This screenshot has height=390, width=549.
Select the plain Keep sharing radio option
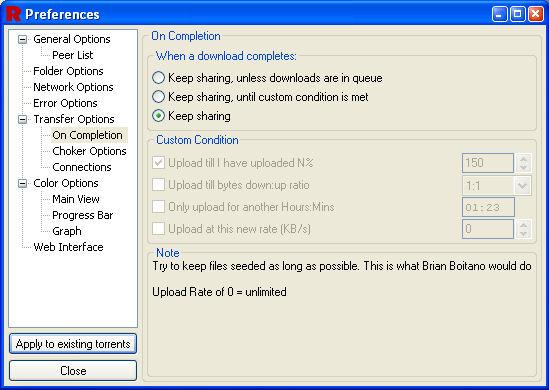[x=159, y=116]
